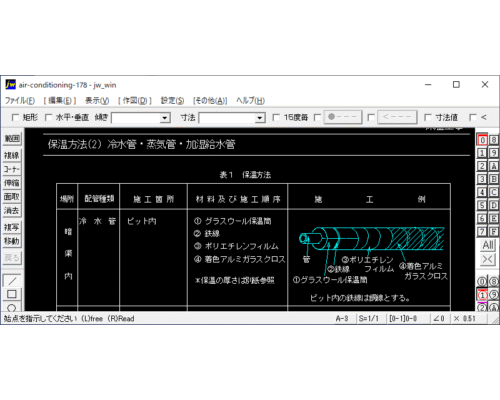The height and width of the screenshot is (400, 500).
Task: Click the layer X toggle button
Action: (488, 259)
